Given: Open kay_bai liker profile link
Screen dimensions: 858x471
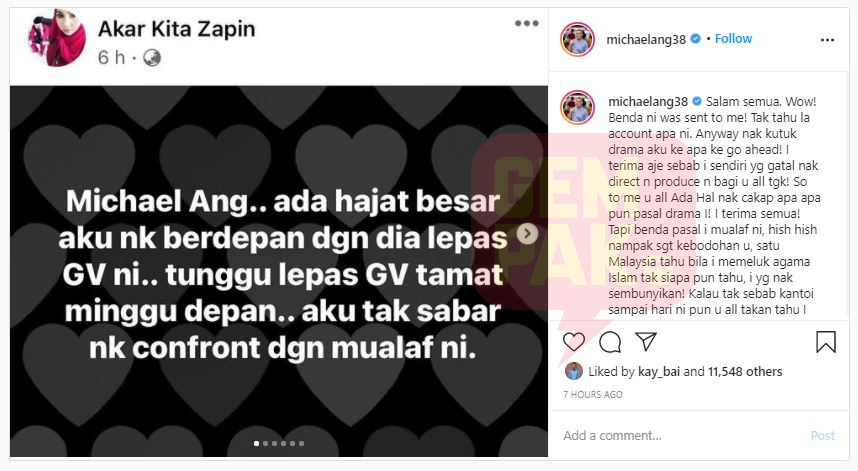Looking at the screenshot, I should point(659,372).
